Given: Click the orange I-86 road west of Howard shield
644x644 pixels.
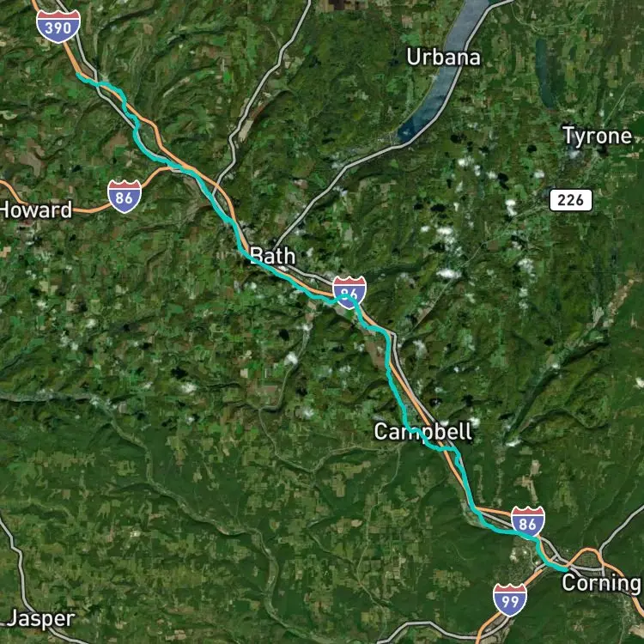Looking at the screenshot, I should [x=49, y=205].
